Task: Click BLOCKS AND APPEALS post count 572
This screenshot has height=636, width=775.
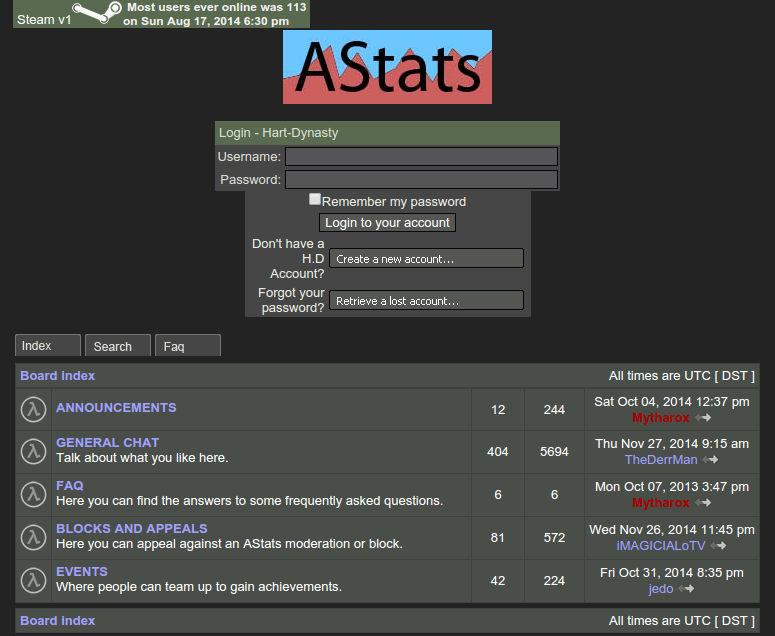Action: (x=554, y=538)
